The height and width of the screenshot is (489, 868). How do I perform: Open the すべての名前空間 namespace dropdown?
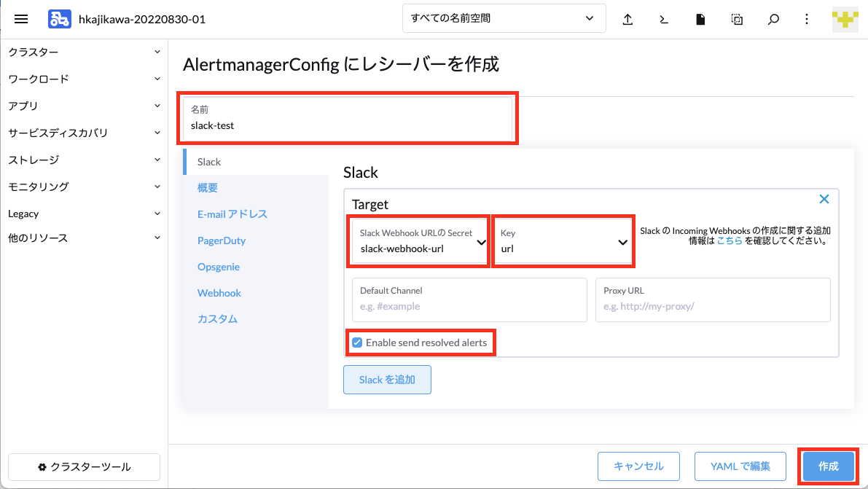pyautogui.click(x=504, y=18)
